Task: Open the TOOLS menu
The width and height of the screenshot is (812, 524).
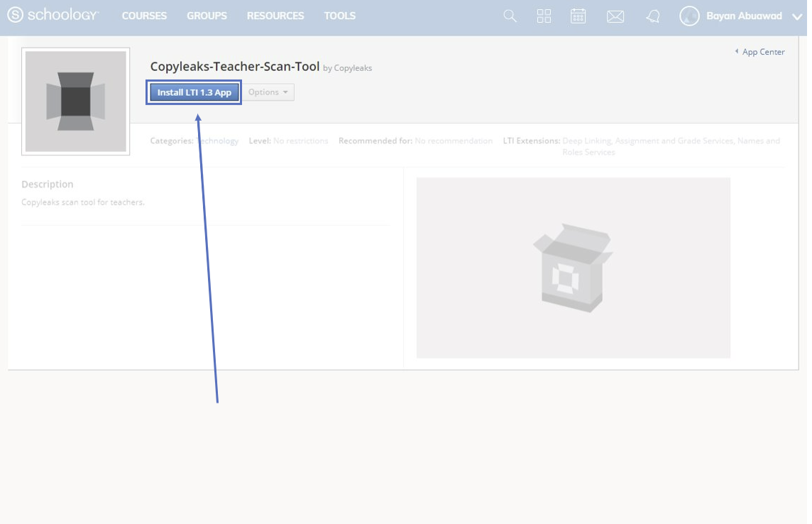Action: [340, 16]
